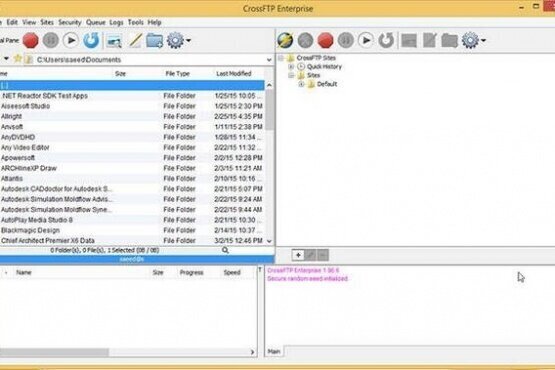The height and width of the screenshot is (370, 555).
Task: Click the Play icon in local pane toolbar
Action: (71, 40)
